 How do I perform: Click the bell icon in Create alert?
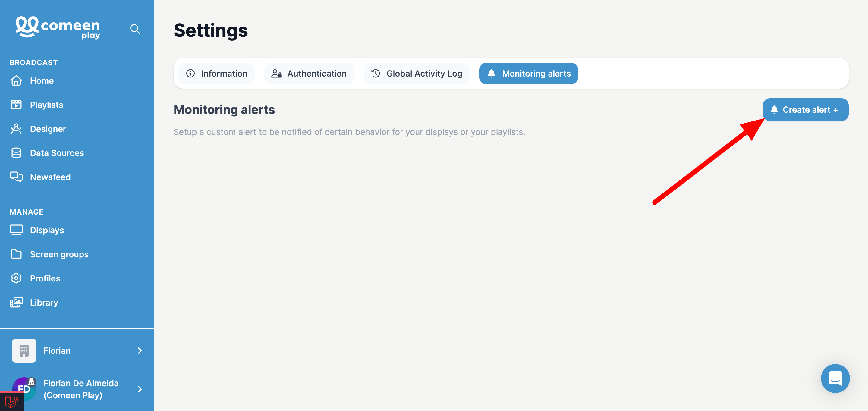pos(774,109)
